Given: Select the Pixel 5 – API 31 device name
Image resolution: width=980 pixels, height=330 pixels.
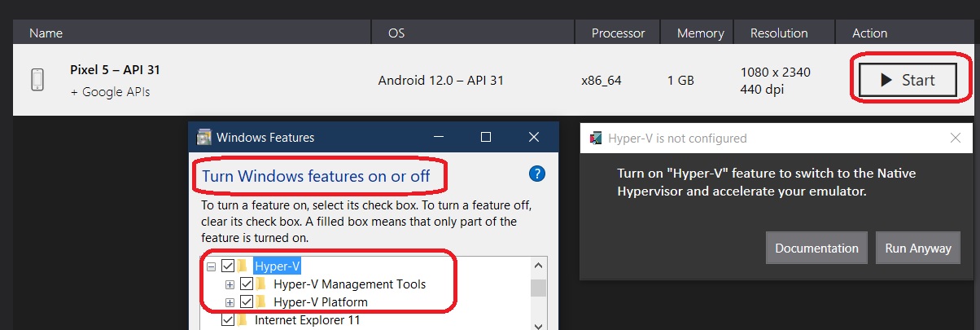Looking at the screenshot, I should click(x=116, y=70).
